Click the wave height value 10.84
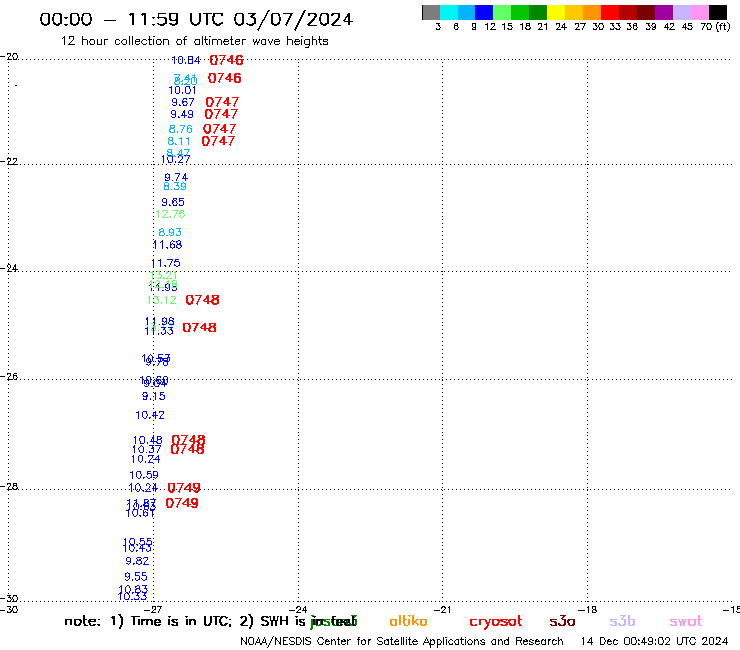The image size is (740, 650). (x=185, y=60)
